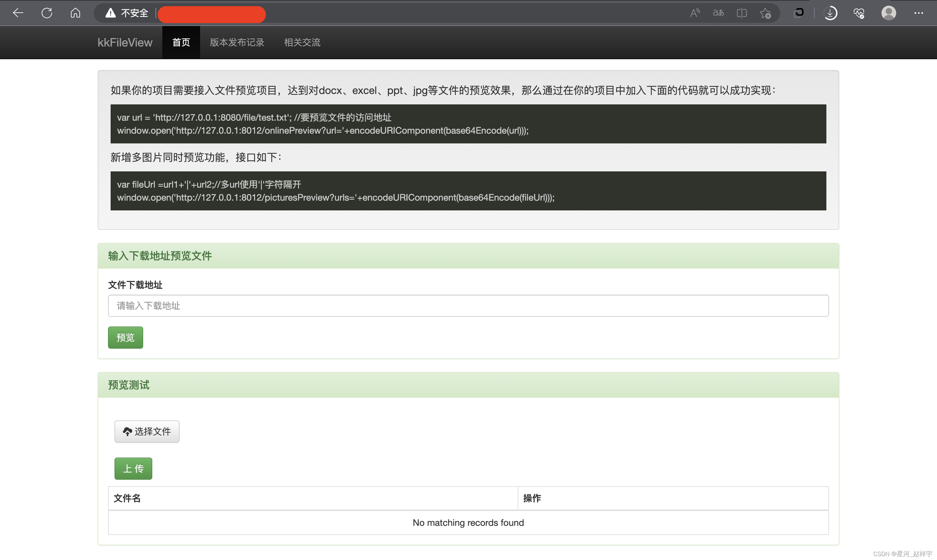Click the 'Not secure' warning icon
The height and width of the screenshot is (560, 937).
(x=110, y=13)
